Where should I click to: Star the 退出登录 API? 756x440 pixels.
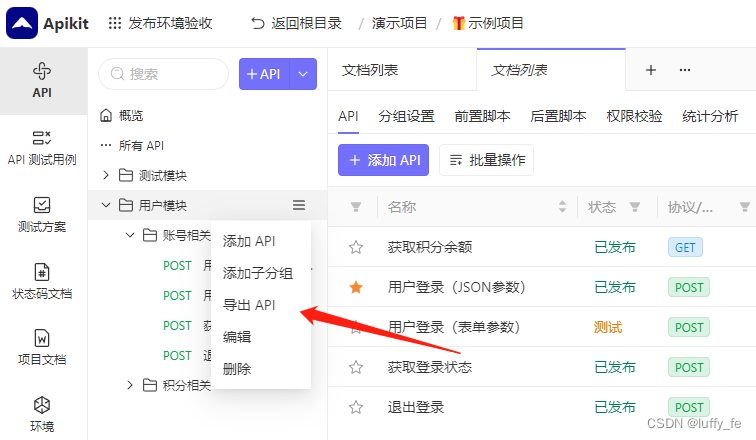pos(356,407)
